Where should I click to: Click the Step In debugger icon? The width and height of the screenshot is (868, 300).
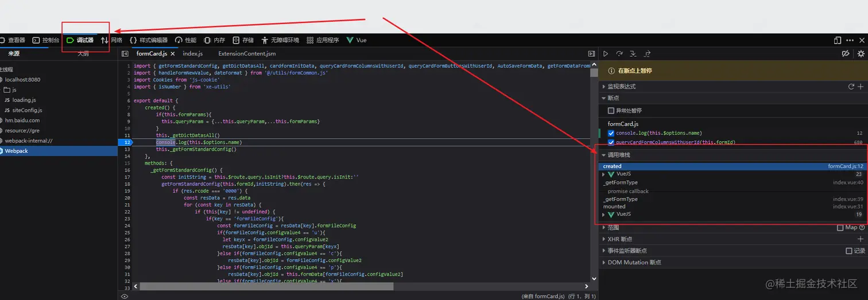tap(633, 53)
